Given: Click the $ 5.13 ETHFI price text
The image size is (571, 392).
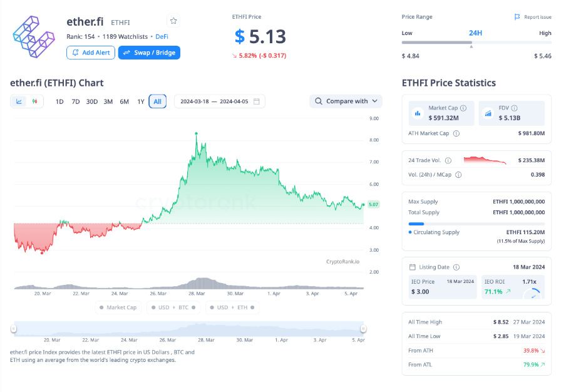Looking at the screenshot, I should 260,37.
